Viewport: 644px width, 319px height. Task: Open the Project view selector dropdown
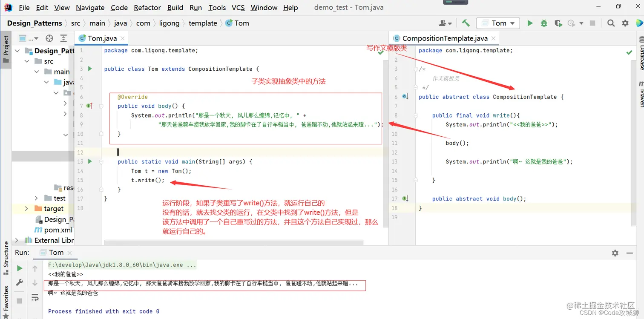click(29, 38)
